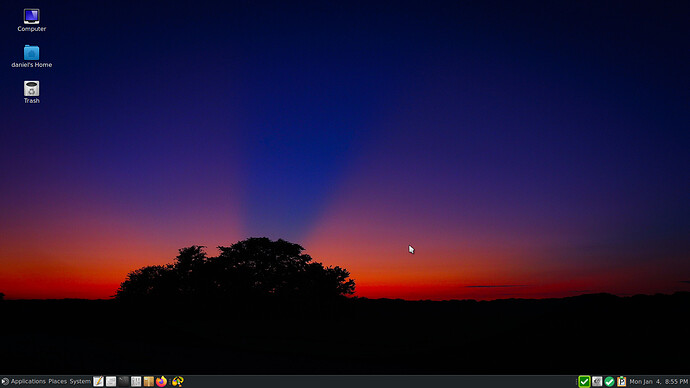Click the main menu logo icon
This screenshot has height=388, width=690.
click(x=5, y=381)
